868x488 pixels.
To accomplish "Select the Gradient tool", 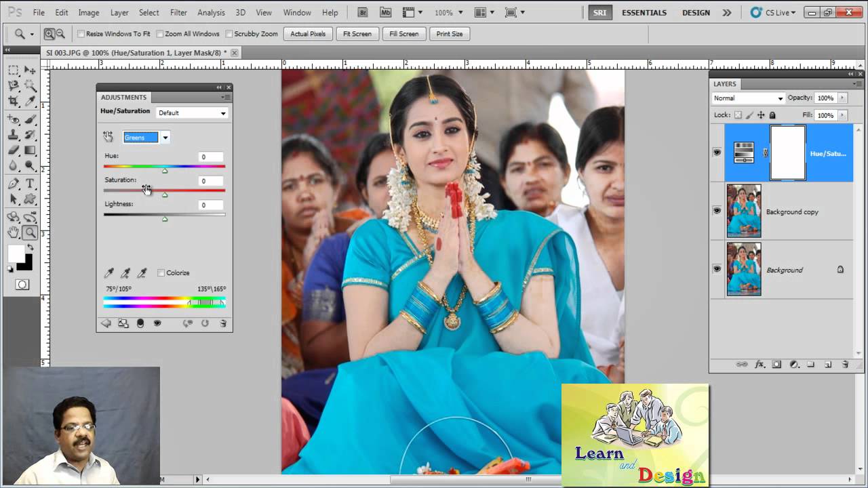I will 31,150.
